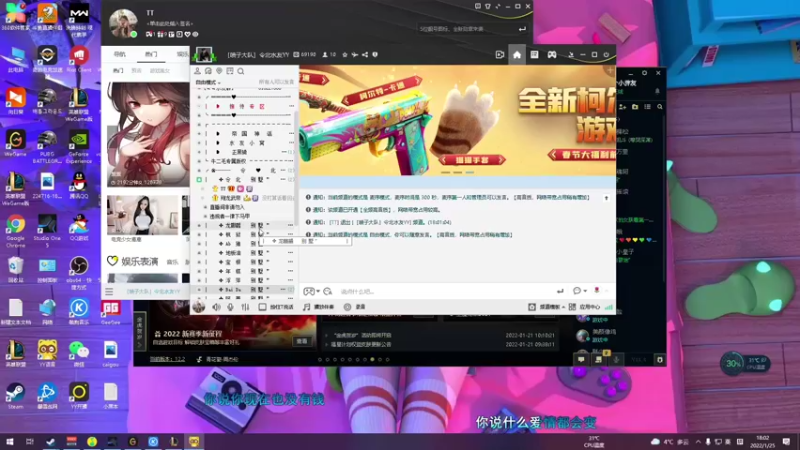Screen dimensions: 800x450
Task: Click the video camera icon in channel header
Action: tap(499, 55)
